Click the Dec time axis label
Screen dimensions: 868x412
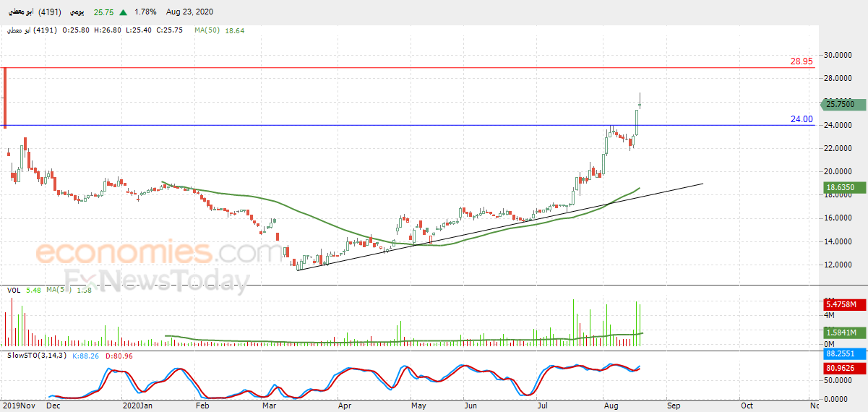click(53, 406)
